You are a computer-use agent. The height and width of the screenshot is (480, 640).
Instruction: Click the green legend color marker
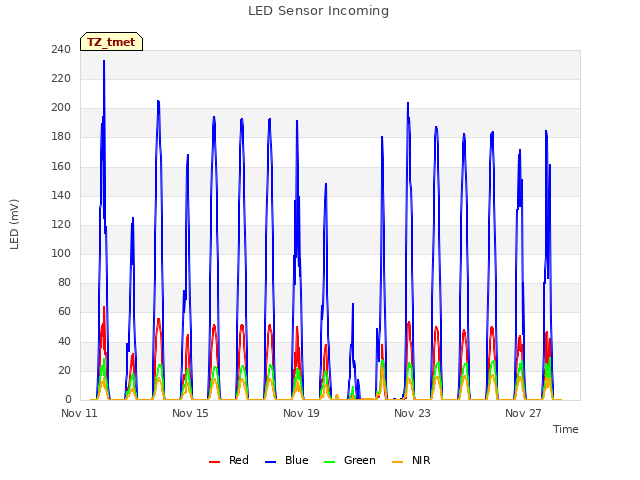pos(329,462)
